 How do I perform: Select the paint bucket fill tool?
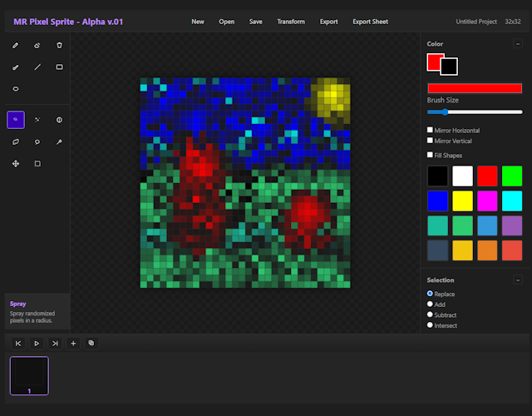coord(59,45)
